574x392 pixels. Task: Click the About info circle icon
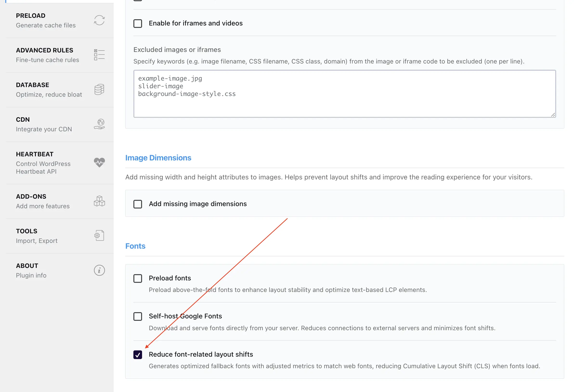tap(99, 270)
